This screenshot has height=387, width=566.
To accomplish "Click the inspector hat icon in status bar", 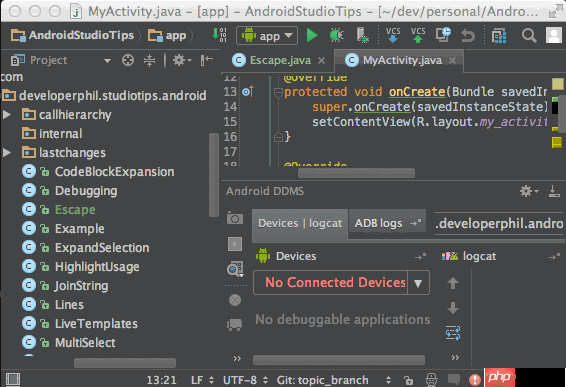I will (x=431, y=380).
